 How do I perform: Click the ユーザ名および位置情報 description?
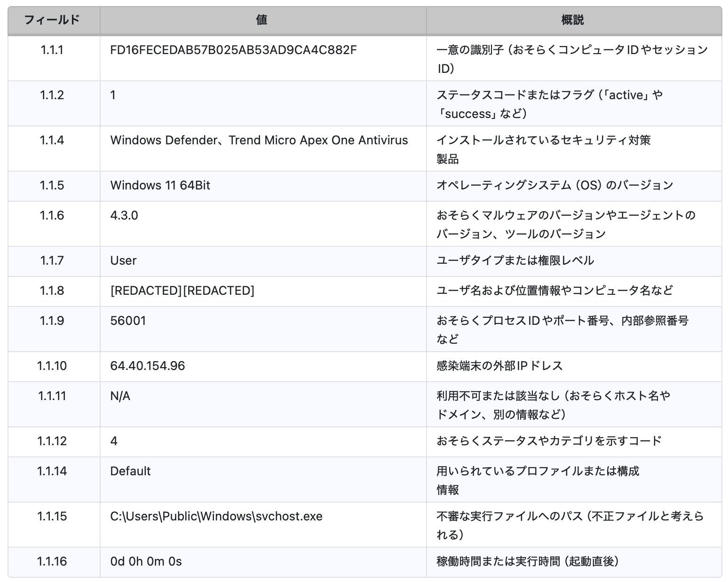555,291
